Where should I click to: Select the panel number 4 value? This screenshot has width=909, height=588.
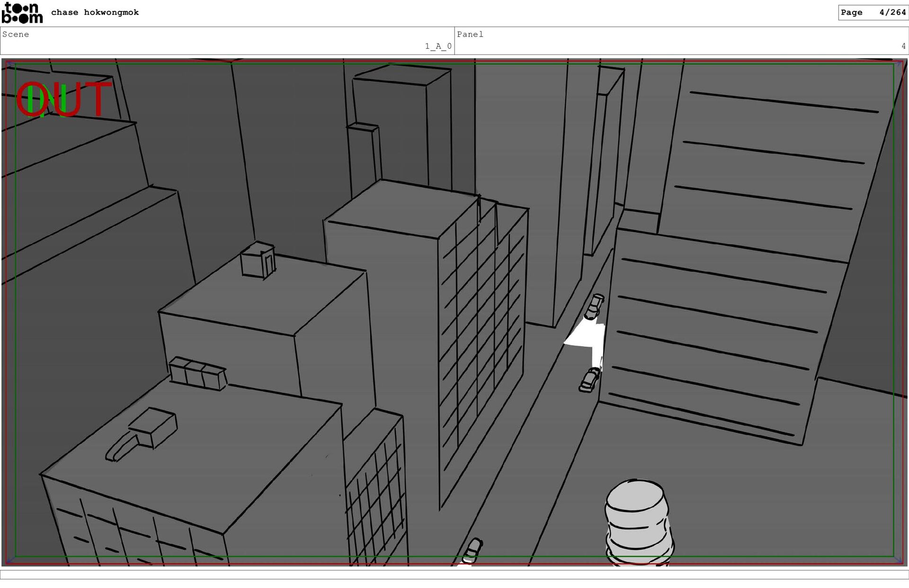pos(903,46)
